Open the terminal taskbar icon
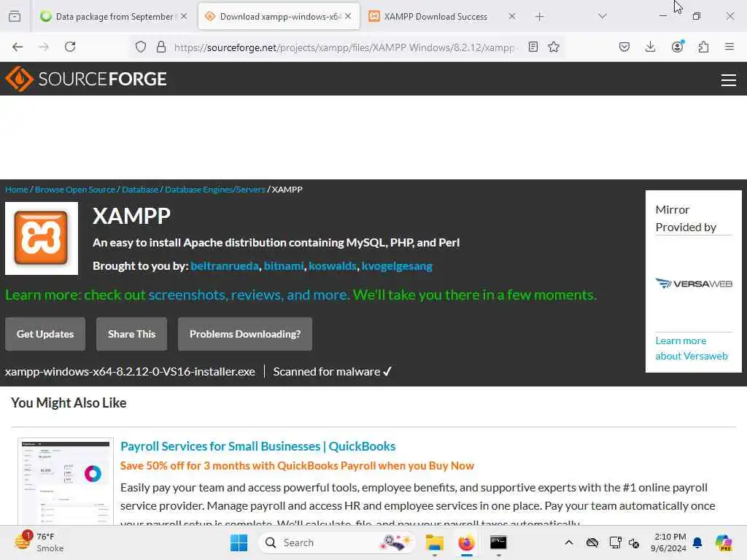The width and height of the screenshot is (747, 560). [x=498, y=542]
